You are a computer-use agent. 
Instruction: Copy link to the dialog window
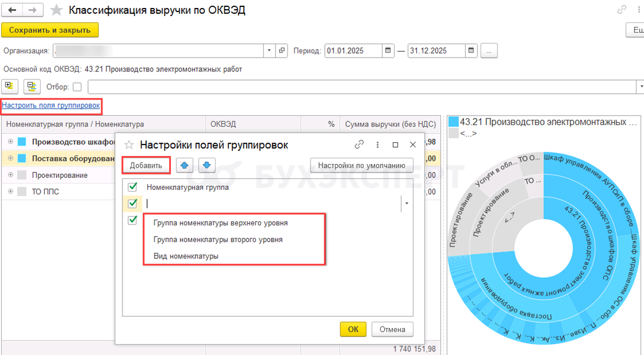pyautogui.click(x=359, y=145)
